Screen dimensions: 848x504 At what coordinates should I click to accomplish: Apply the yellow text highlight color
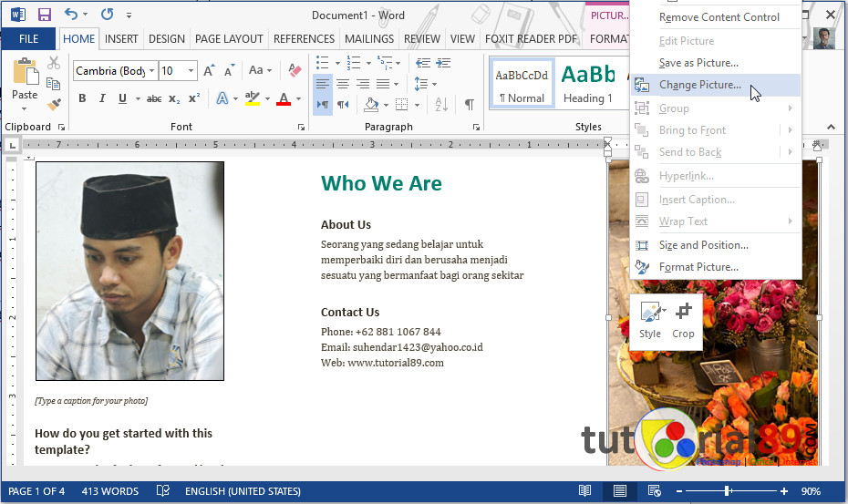[252, 98]
